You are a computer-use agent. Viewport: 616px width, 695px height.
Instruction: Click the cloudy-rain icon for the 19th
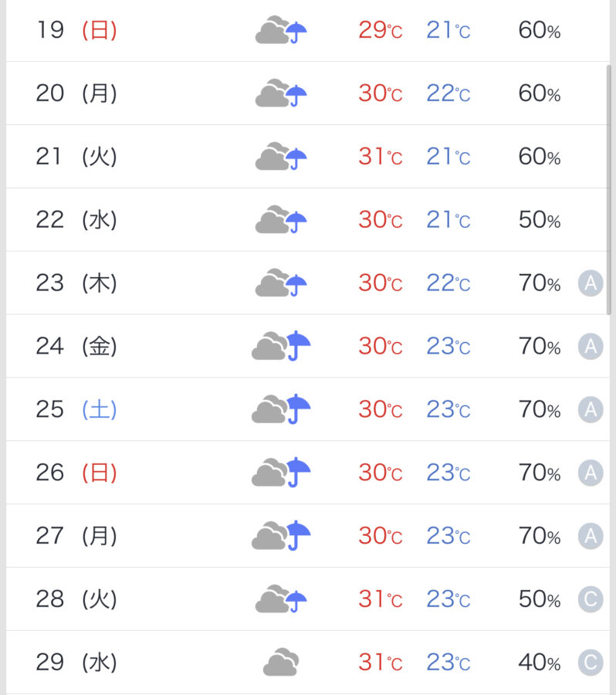point(281,30)
